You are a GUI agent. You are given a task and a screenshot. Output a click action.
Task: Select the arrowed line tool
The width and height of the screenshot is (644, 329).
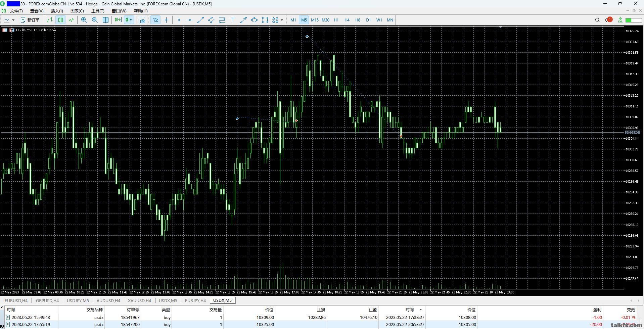point(243,20)
